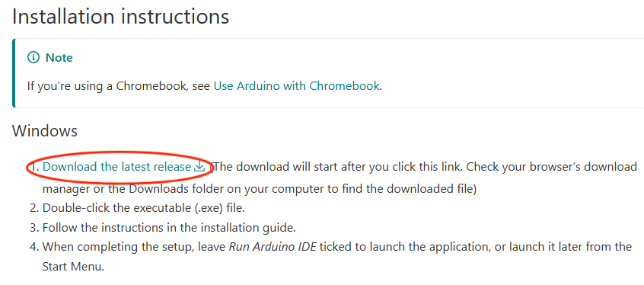Click the 'manager or the Downloads folder' line
This screenshot has height=285, width=644.
point(260,189)
